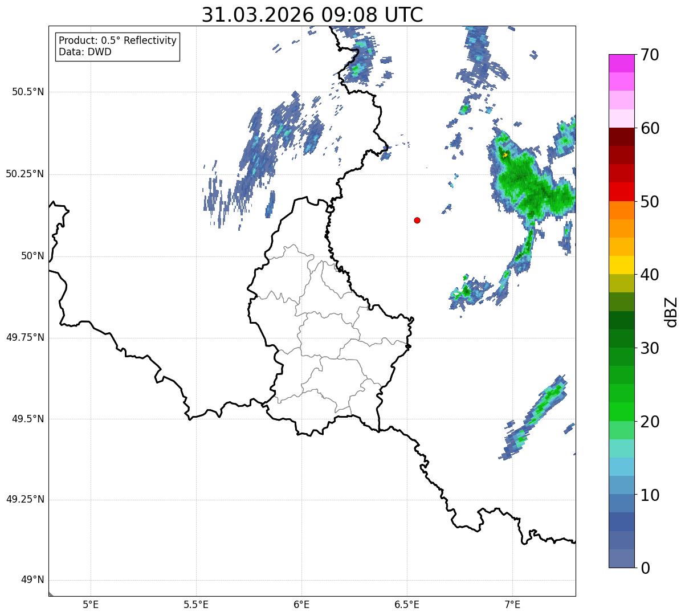Click the 5°E longitude label
Screen dimensions: 685x616
(x=91, y=605)
